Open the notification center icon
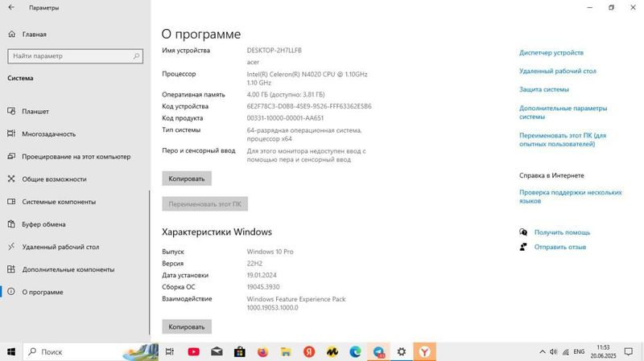Screen dimensions: 644x361 [x=629, y=351]
